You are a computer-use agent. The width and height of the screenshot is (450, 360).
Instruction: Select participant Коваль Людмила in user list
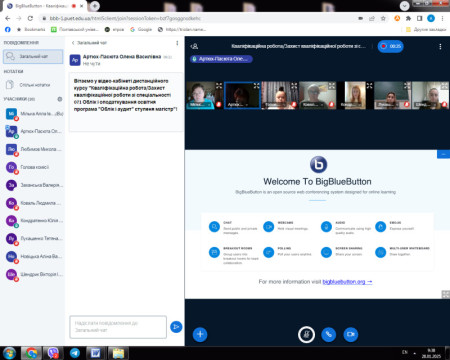pyautogui.click(x=33, y=203)
